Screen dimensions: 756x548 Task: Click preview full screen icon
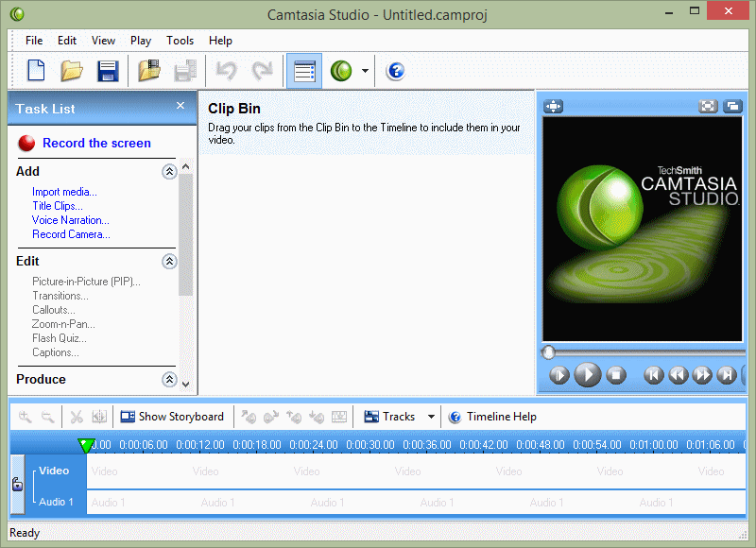[x=708, y=106]
